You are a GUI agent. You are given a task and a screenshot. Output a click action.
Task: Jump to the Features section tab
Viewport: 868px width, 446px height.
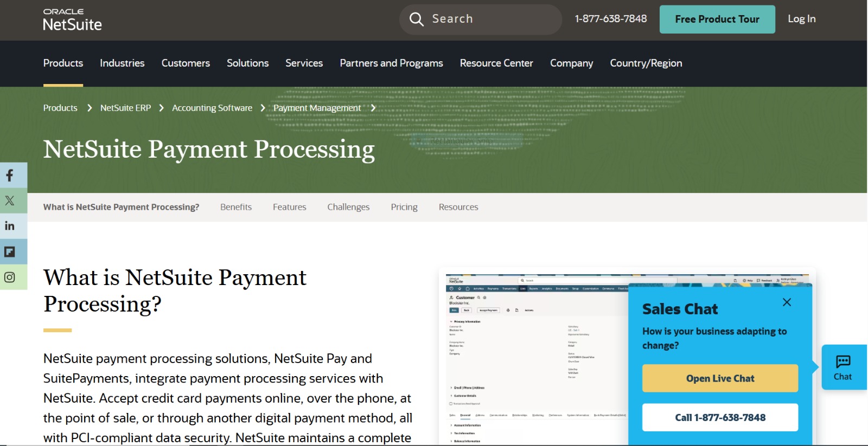click(289, 207)
